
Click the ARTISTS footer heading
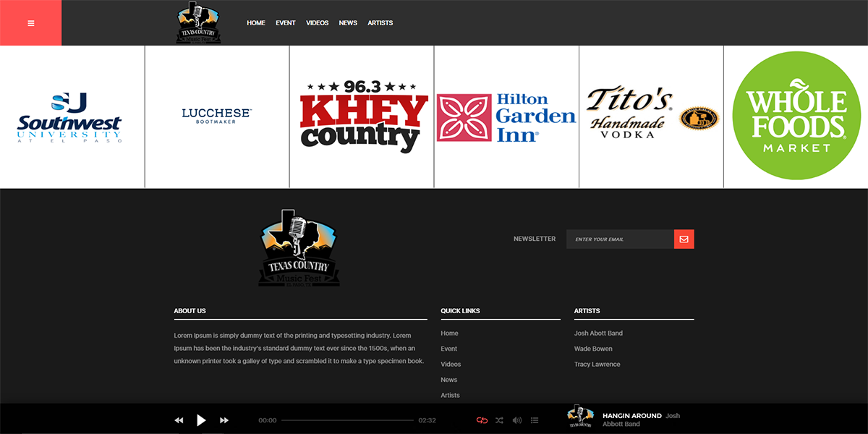point(587,311)
